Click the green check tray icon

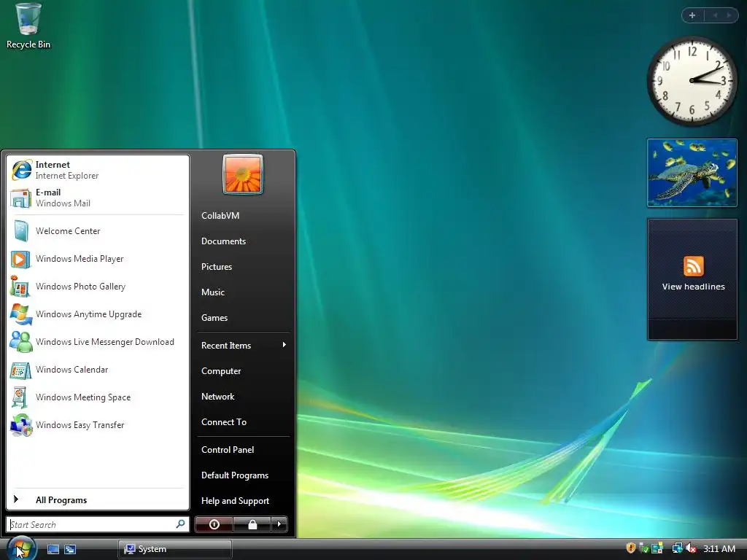[x=643, y=548]
